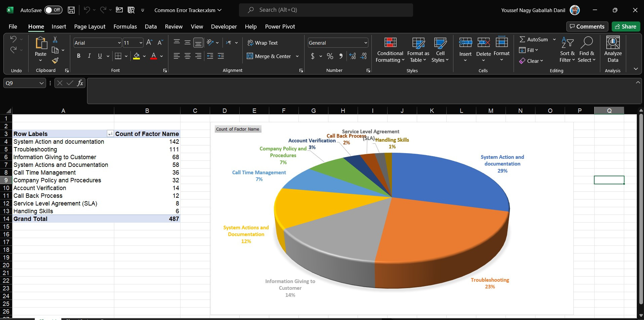Open the font name dropdown

(119, 43)
